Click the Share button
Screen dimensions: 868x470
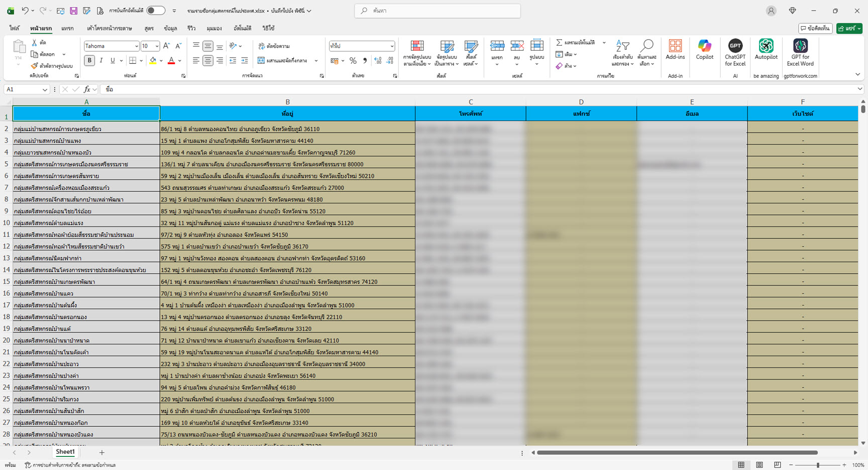849,28
